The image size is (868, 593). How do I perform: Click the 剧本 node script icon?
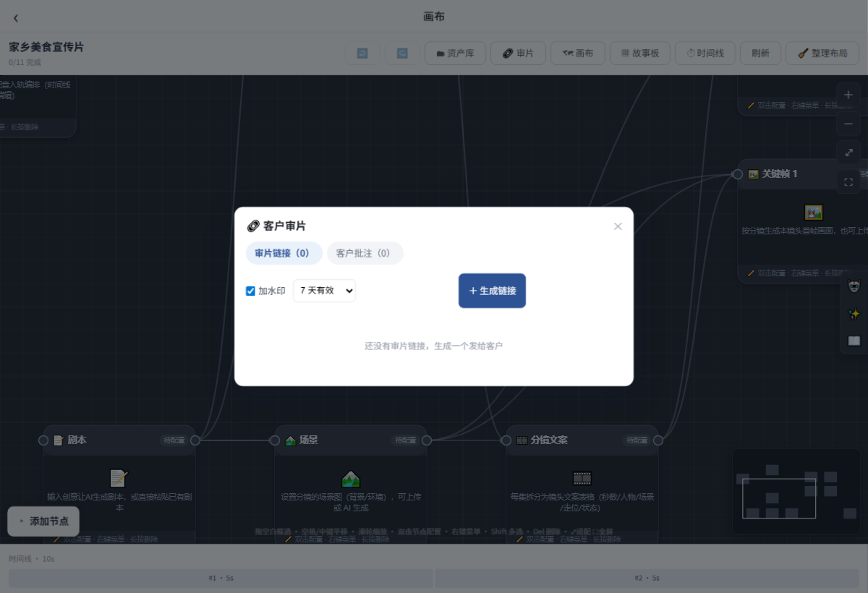[59, 440]
